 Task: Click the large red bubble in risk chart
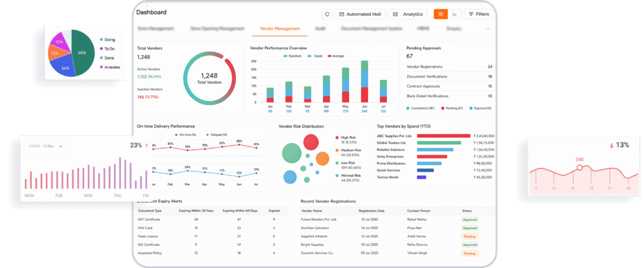[311, 142]
